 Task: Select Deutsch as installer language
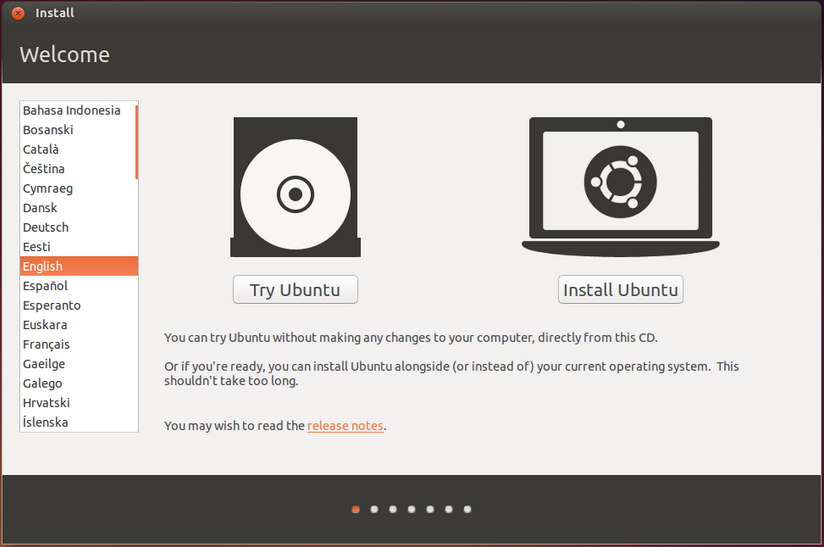78,227
